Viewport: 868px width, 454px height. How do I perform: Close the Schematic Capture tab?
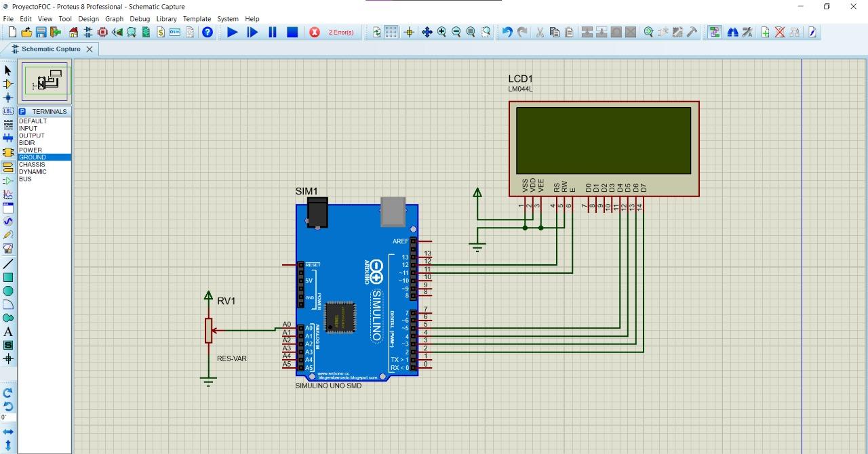(90, 49)
